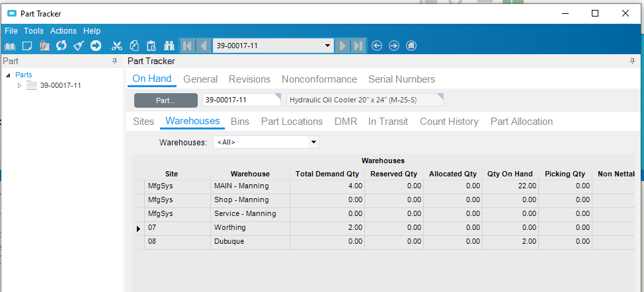Select the Service - Manning warehouse cell
644x292 pixels.
point(250,213)
